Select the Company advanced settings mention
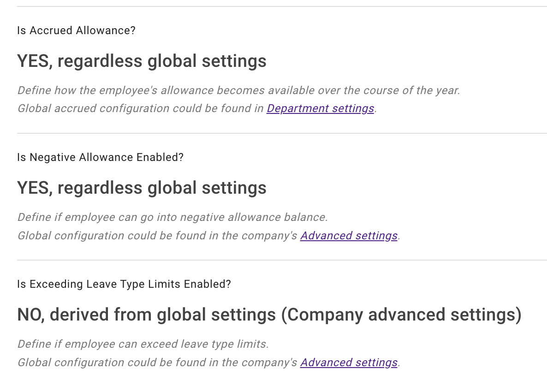Image resolution: width=547 pixels, height=392 pixels. click(402, 315)
